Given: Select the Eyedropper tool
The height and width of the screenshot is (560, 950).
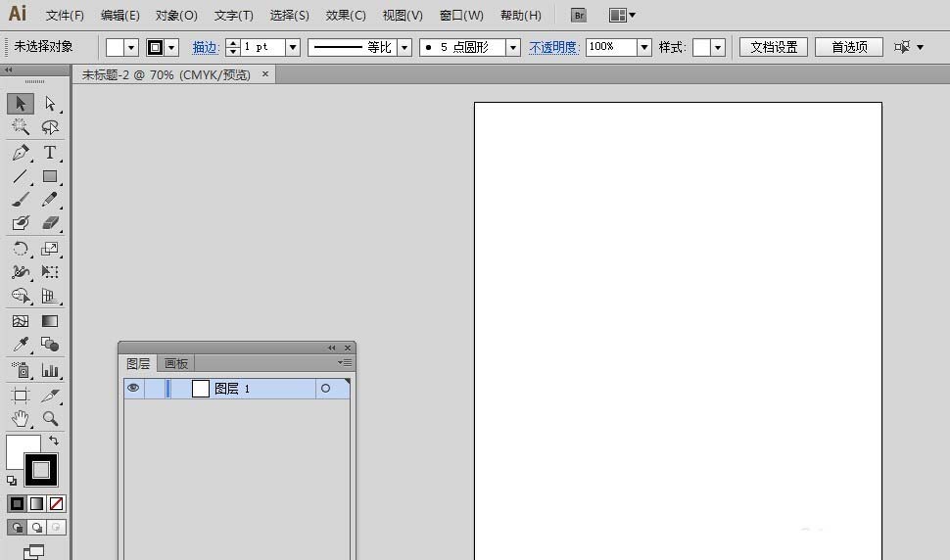Looking at the screenshot, I should [20, 345].
